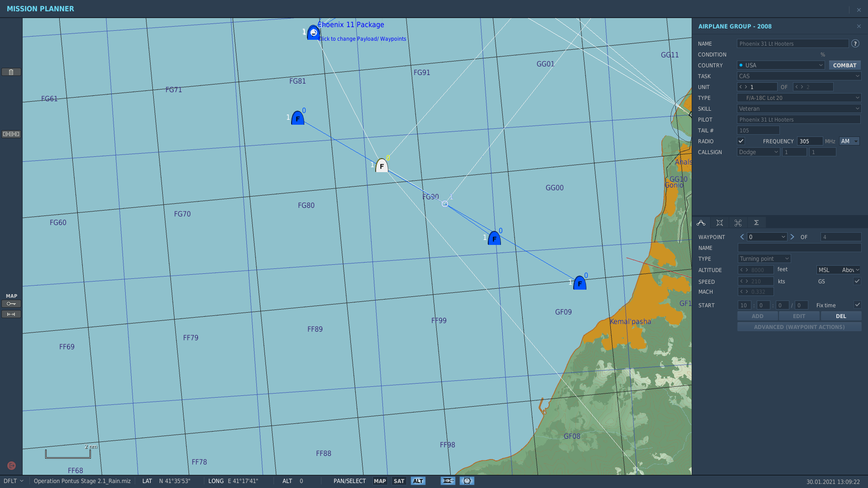Toggle the GS speed checkbox
Viewport: 868px width, 488px height.
click(857, 281)
